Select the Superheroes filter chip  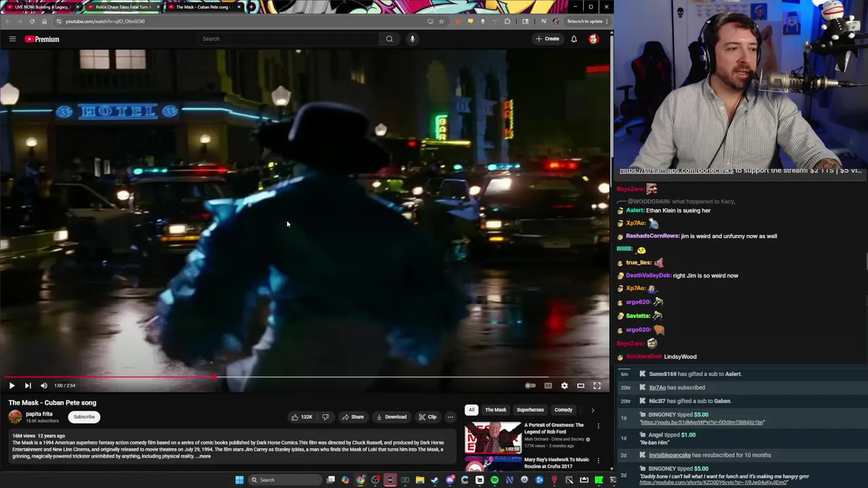(530, 410)
